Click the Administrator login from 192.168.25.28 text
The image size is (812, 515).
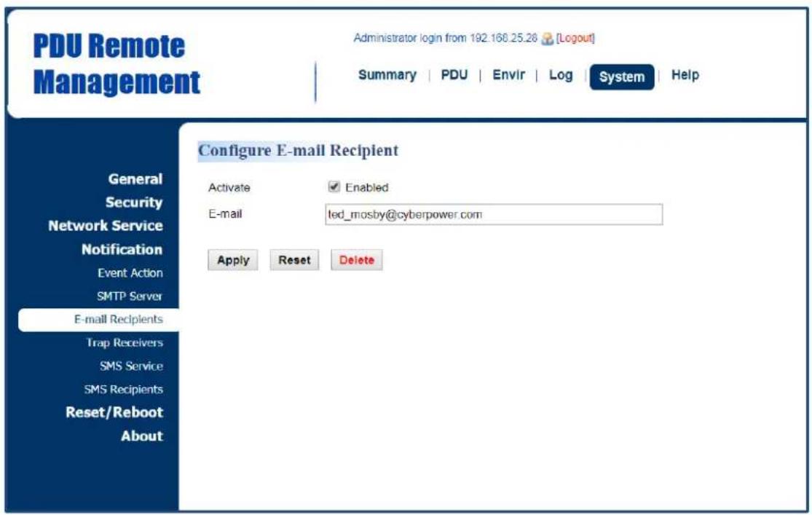pos(446,39)
